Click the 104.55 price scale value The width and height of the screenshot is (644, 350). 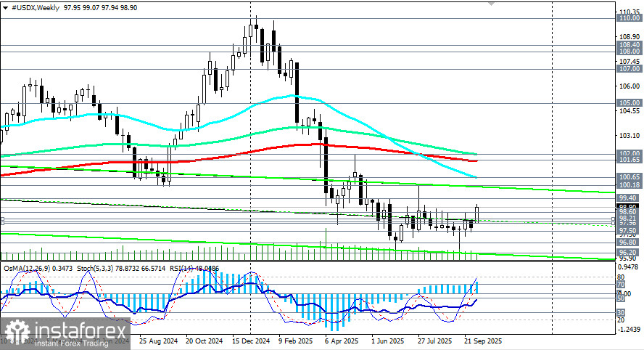pyautogui.click(x=629, y=111)
